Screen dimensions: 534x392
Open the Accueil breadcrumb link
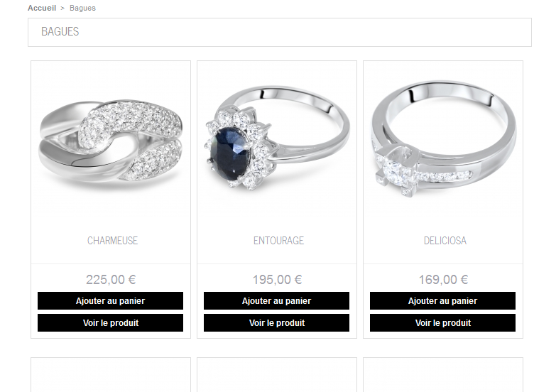point(42,8)
